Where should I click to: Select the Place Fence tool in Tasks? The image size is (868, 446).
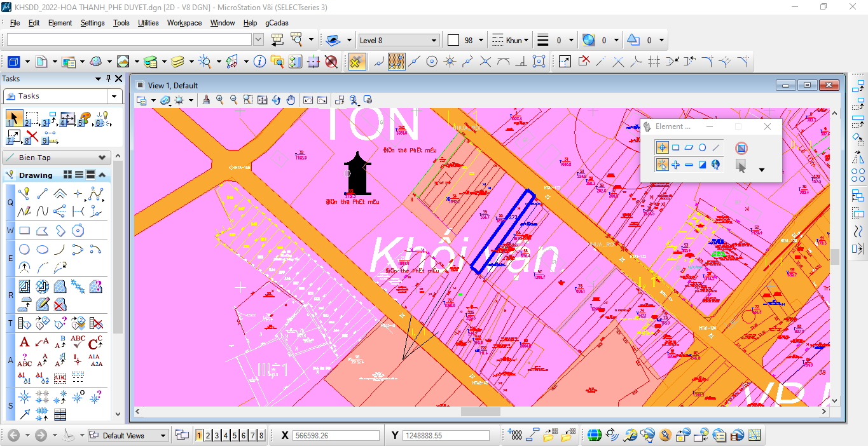(x=31, y=119)
